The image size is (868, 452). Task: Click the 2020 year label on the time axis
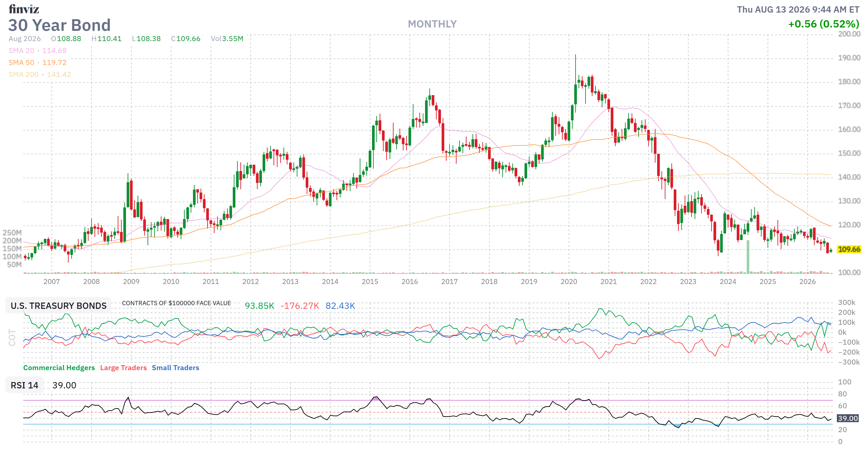(569, 282)
